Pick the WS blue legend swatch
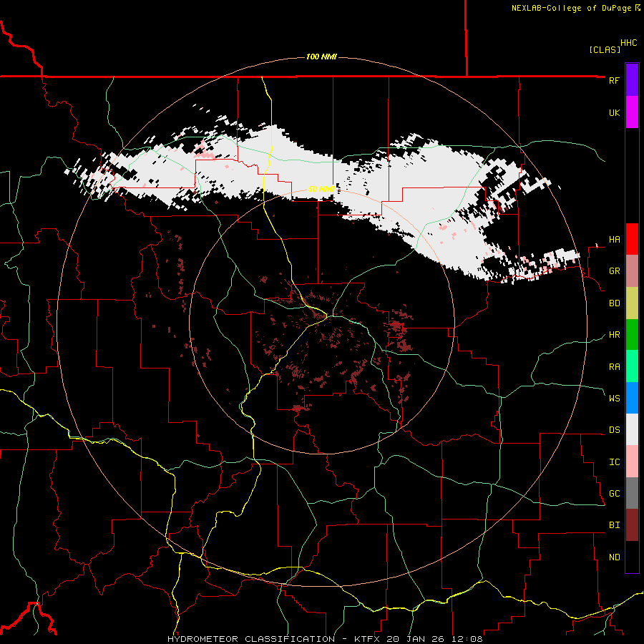Image resolution: width=644 pixels, height=644 pixels. pyautogui.click(x=632, y=398)
